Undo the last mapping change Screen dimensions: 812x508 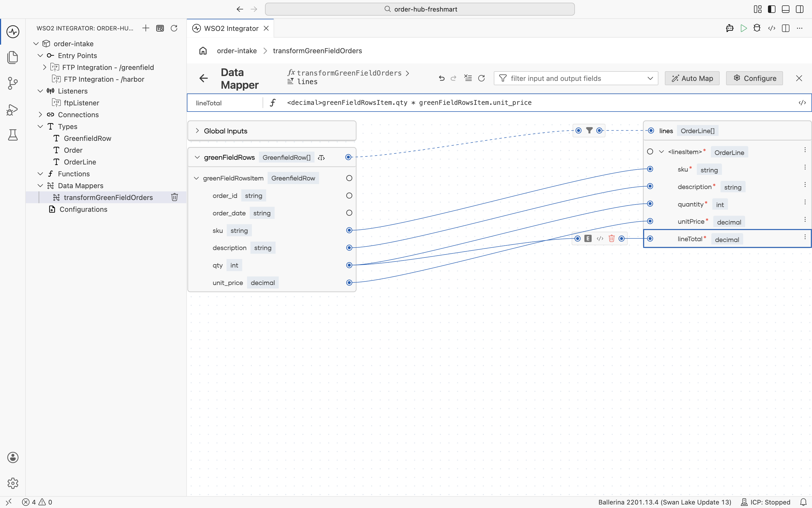[441, 78]
